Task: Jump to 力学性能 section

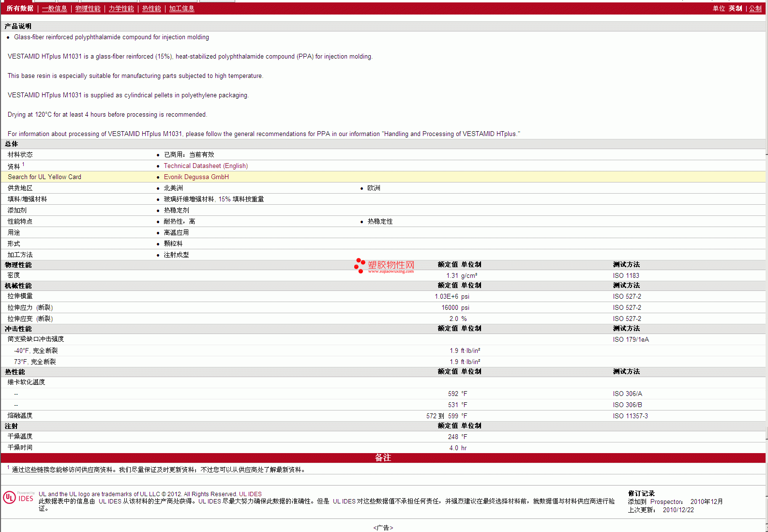Action: tap(121, 9)
